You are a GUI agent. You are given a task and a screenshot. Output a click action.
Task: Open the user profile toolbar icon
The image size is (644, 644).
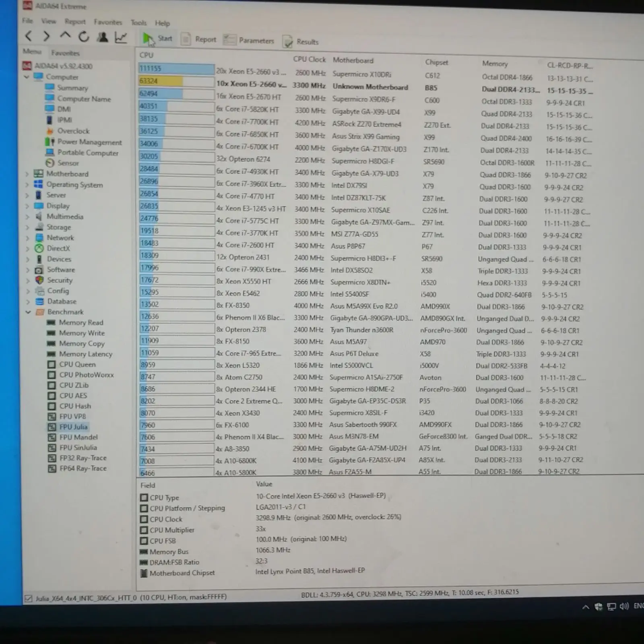pos(103,37)
